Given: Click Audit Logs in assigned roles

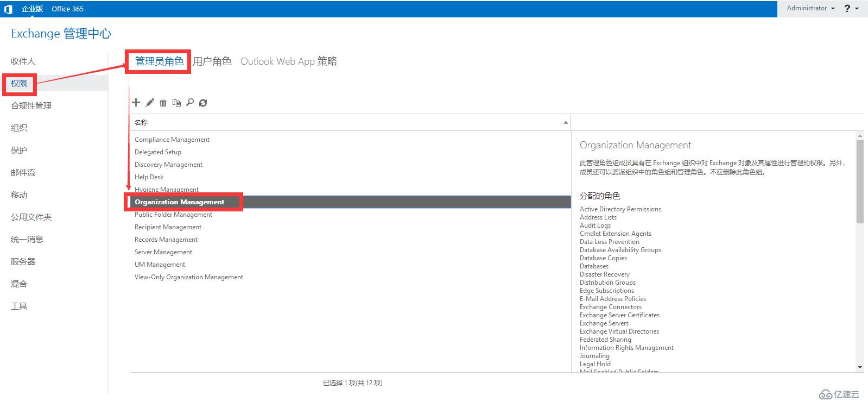Looking at the screenshot, I should click(x=595, y=225).
